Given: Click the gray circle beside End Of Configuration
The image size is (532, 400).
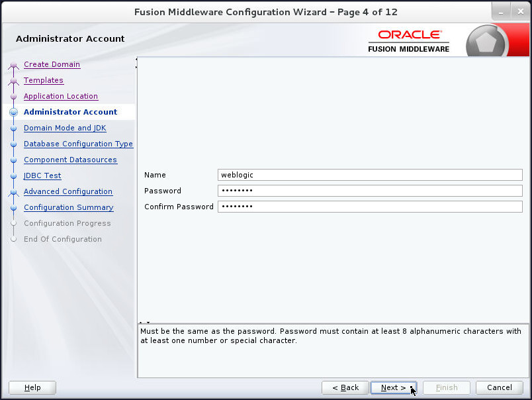Looking at the screenshot, I should pyautogui.click(x=14, y=239).
